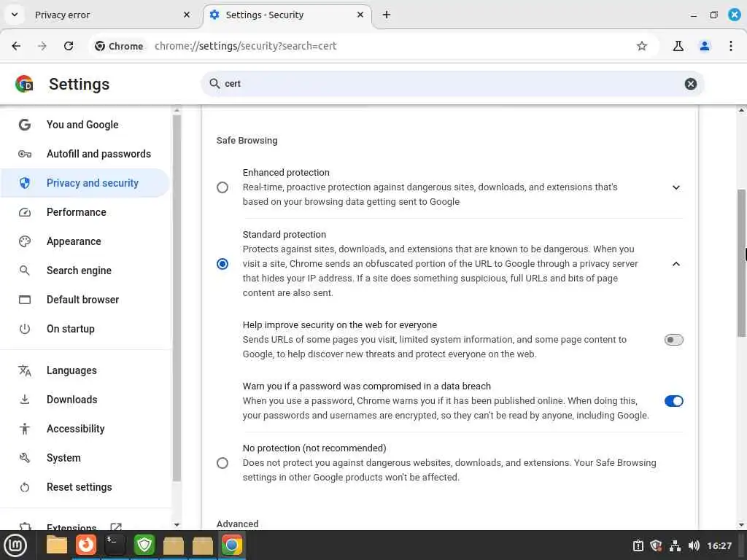Screen dimensions: 747x560
Task: Collapse Standard protection details chevron
Action: [x=676, y=264]
